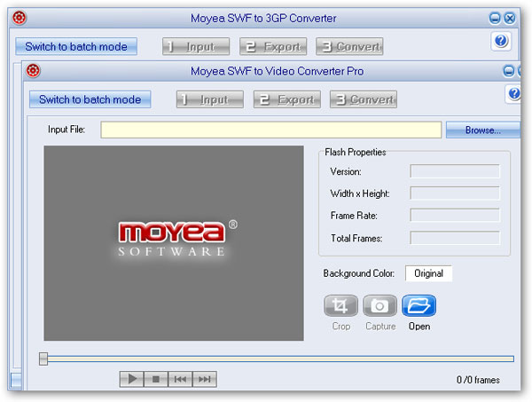Click the "Flash Properties" group label
The image size is (532, 402).
356,152
